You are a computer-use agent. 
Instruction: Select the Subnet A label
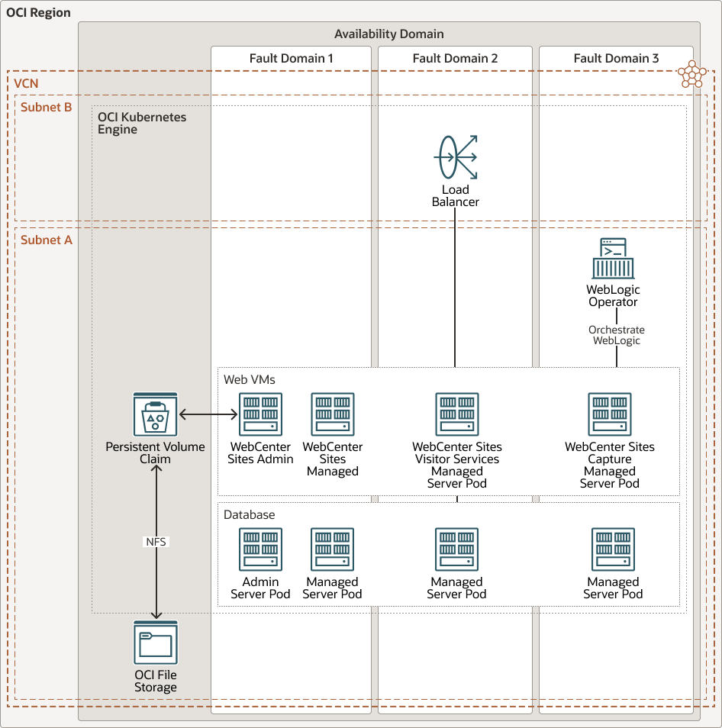[x=47, y=240]
